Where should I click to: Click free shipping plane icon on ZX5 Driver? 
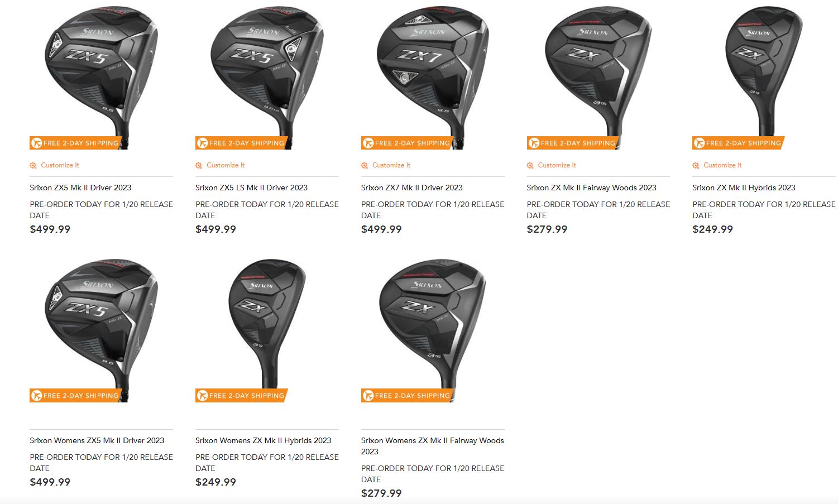tap(37, 143)
